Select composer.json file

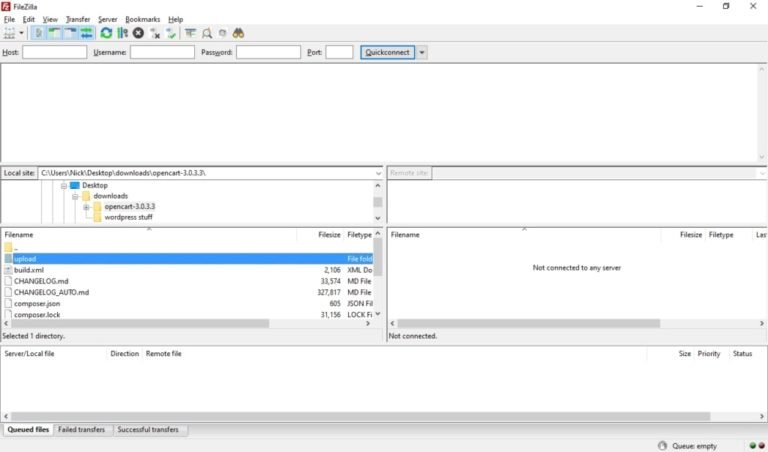(188, 304)
